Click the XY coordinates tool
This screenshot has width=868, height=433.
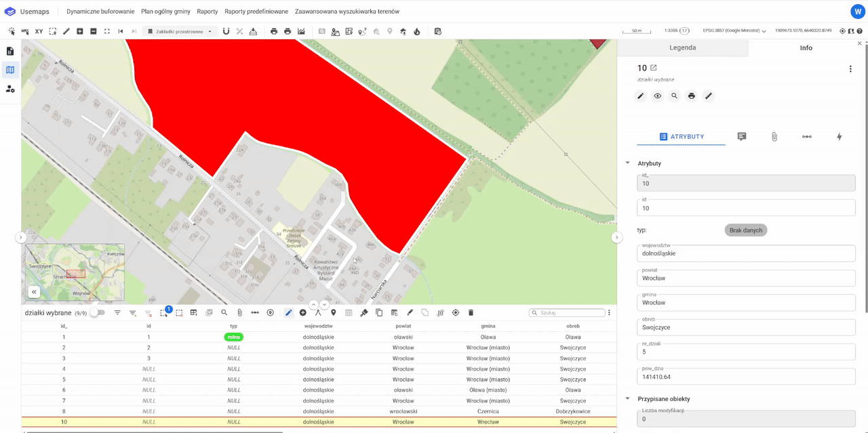tap(39, 31)
